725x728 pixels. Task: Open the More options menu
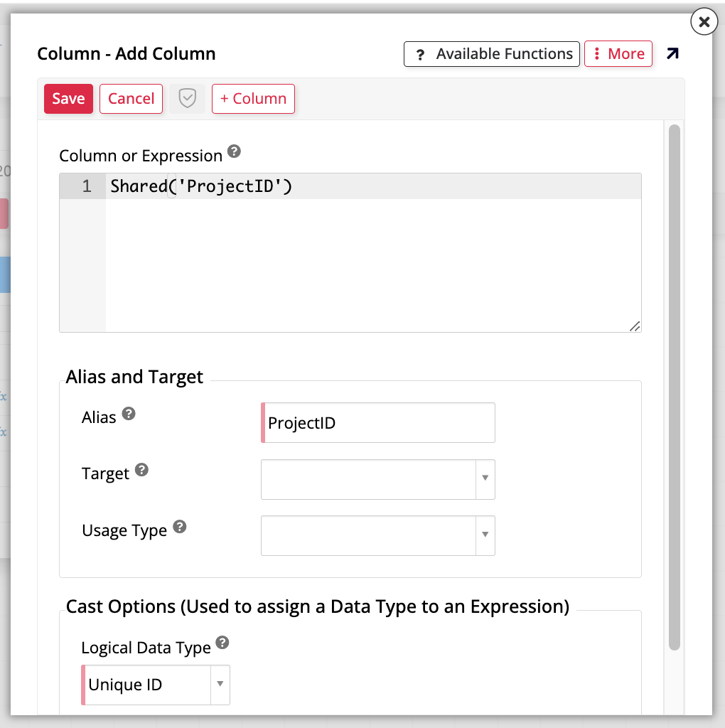click(618, 54)
